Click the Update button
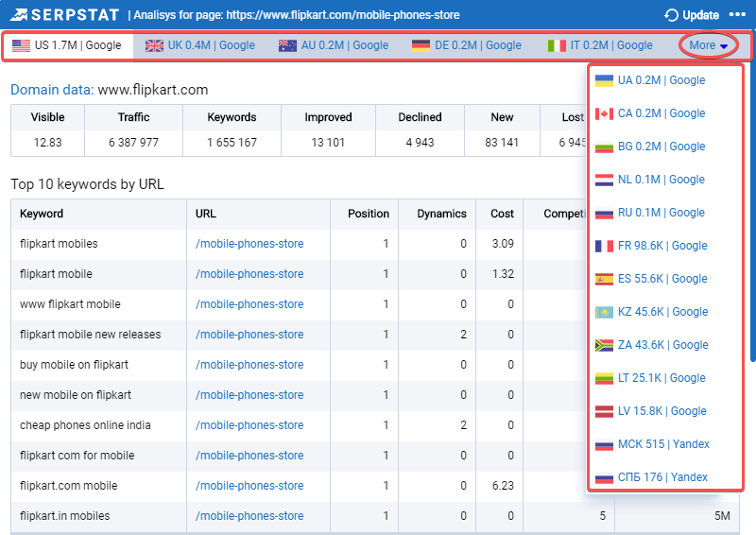 [692, 15]
